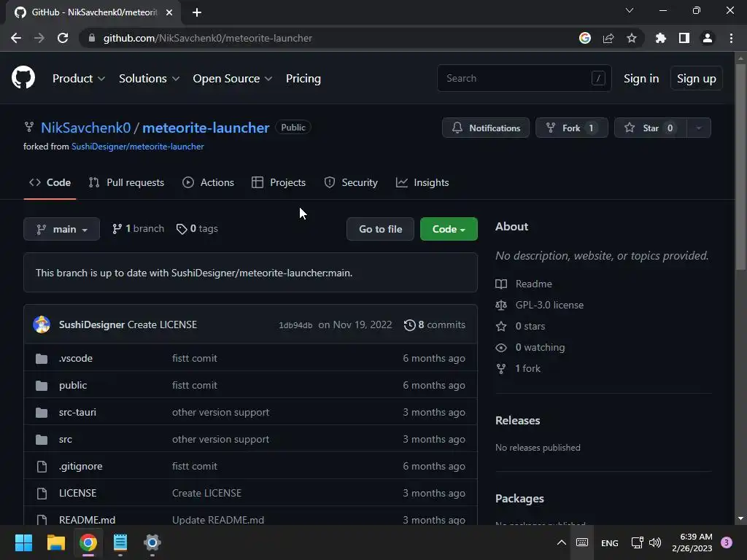Open the Insights tab
The image size is (747, 560).
tap(422, 182)
